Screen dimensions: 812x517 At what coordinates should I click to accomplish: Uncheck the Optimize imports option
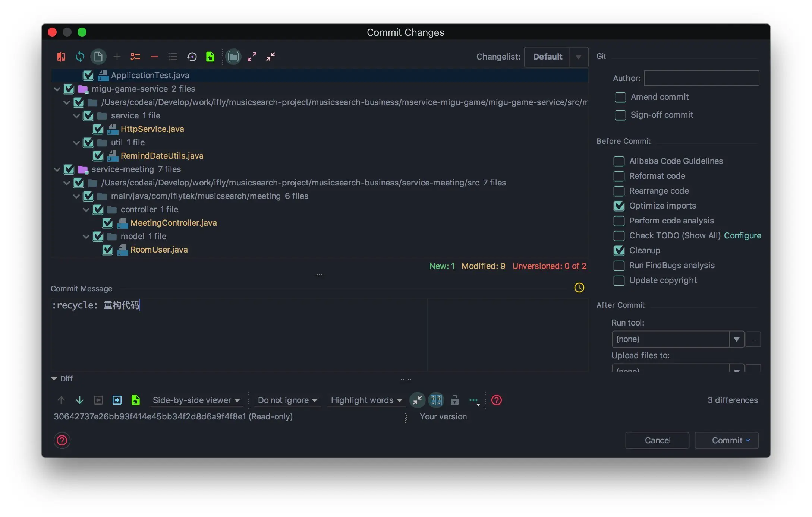(x=619, y=206)
